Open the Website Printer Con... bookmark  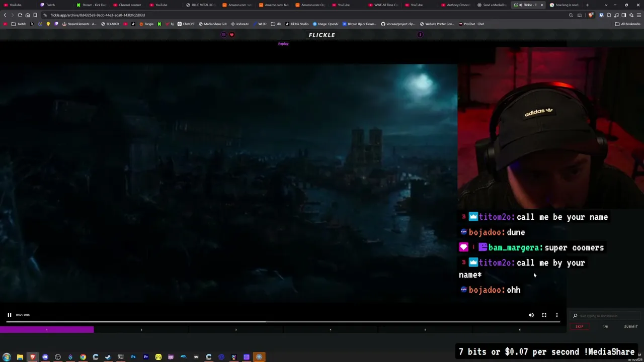pyautogui.click(x=437, y=24)
